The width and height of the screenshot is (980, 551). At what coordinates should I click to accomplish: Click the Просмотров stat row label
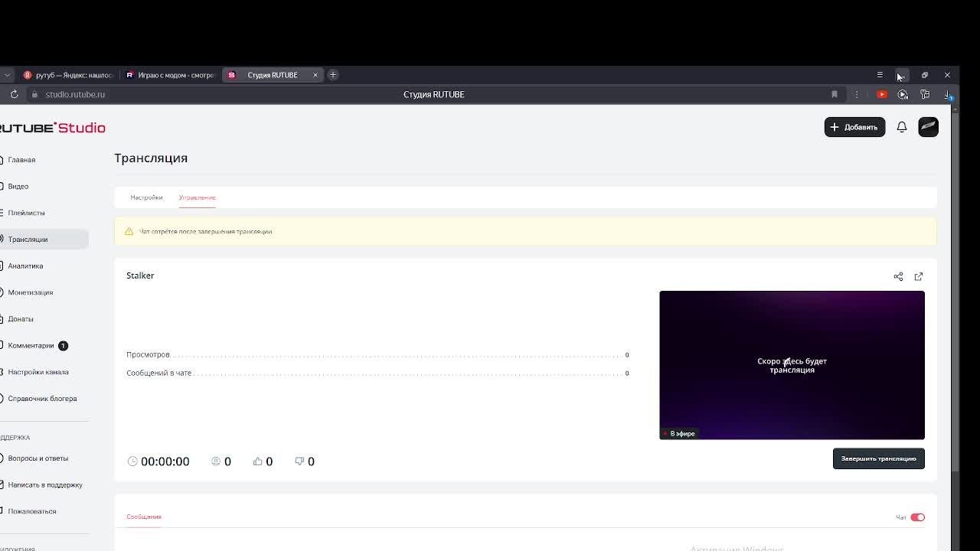point(148,355)
